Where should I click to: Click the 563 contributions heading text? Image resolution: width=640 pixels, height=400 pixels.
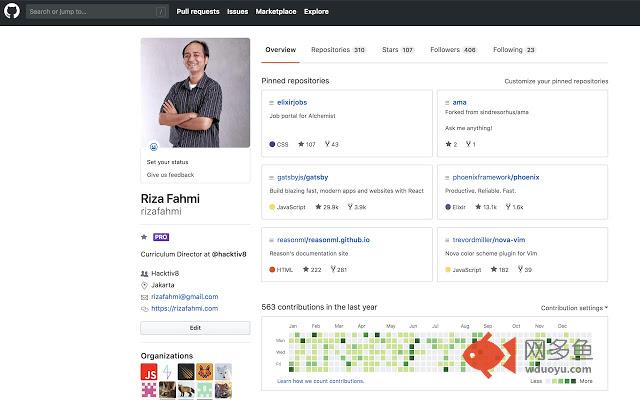coord(319,307)
